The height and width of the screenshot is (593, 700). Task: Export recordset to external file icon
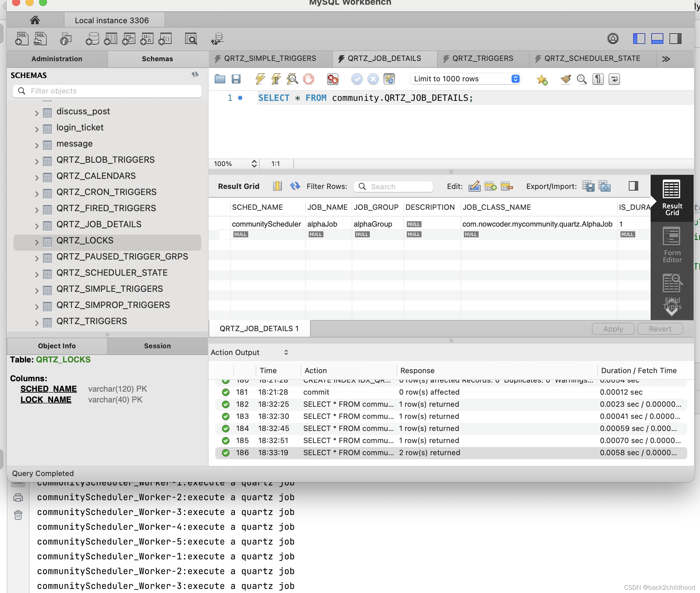(x=588, y=186)
